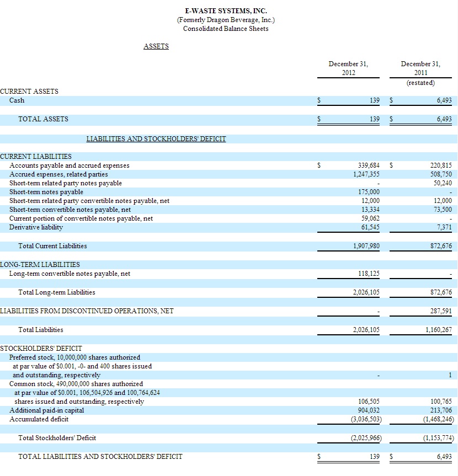Click the "December 31, 2012" column header
The height and width of the screenshot is (476, 458).
click(348, 68)
